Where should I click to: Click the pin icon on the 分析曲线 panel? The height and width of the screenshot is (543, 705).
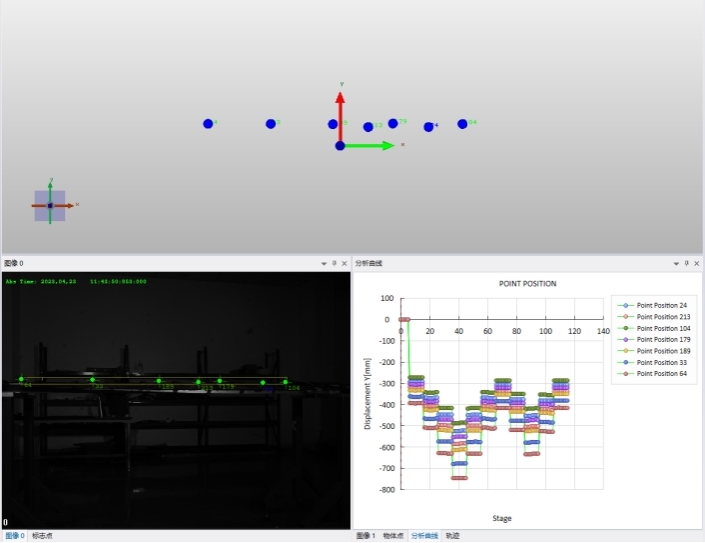[x=686, y=263]
